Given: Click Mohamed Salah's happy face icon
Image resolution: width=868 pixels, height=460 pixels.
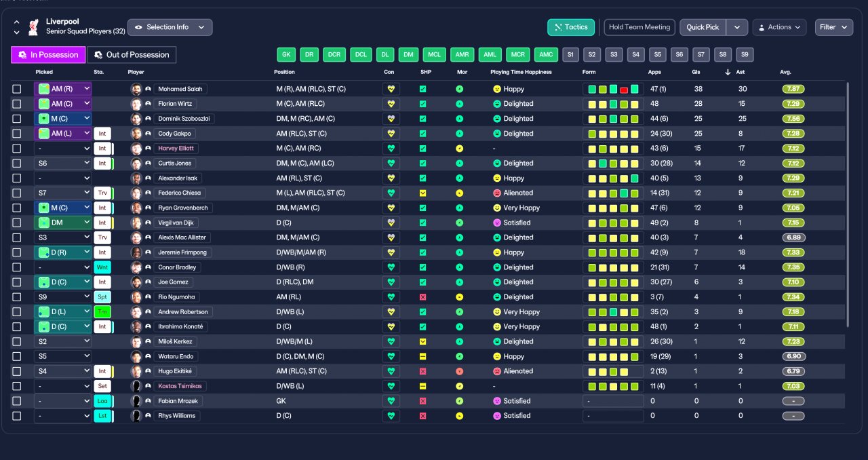Looking at the screenshot, I should (x=496, y=89).
